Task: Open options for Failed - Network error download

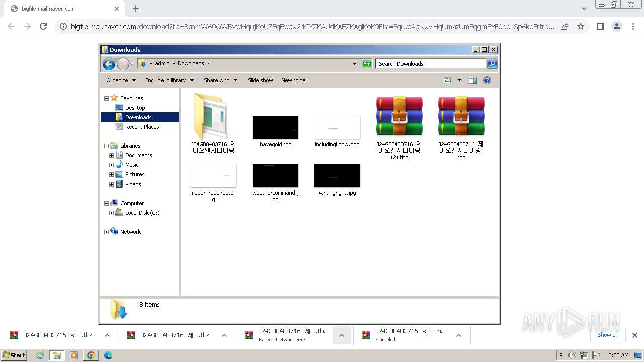Action: 342,335
